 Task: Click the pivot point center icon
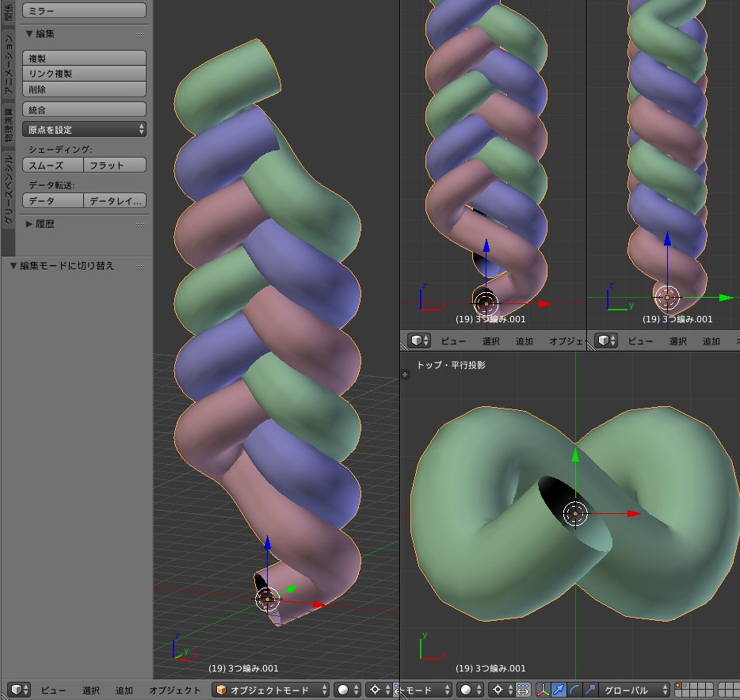pyautogui.click(x=497, y=688)
